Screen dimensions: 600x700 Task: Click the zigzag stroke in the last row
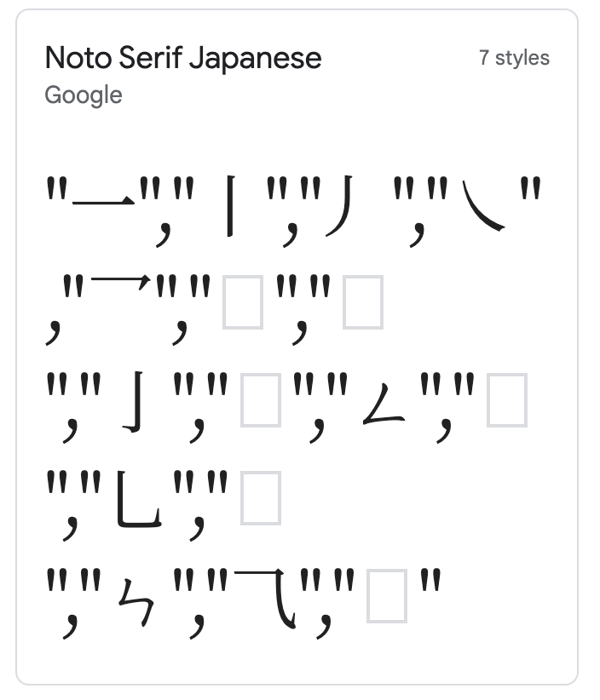click(136, 601)
